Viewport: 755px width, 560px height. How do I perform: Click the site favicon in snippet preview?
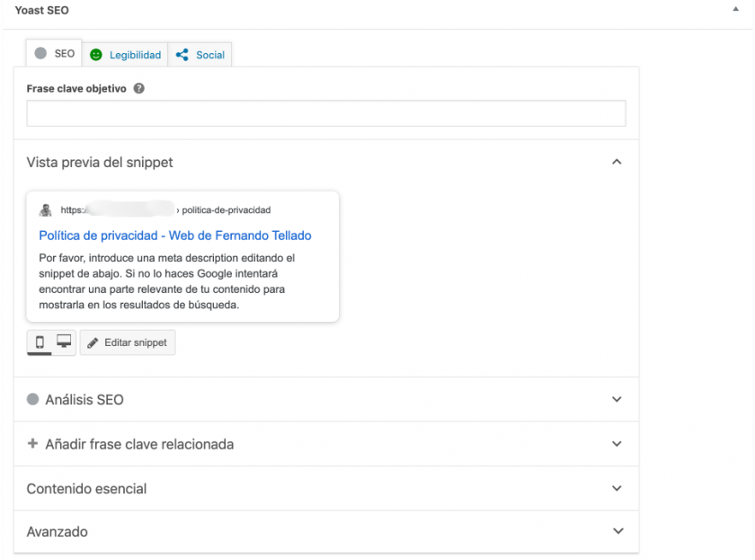46,210
